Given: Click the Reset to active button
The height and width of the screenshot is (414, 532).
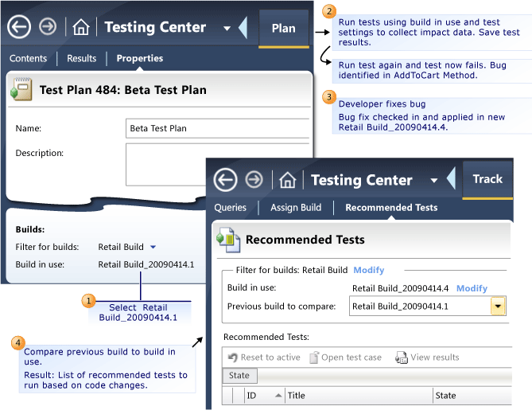Looking at the screenshot, I should click(264, 357).
